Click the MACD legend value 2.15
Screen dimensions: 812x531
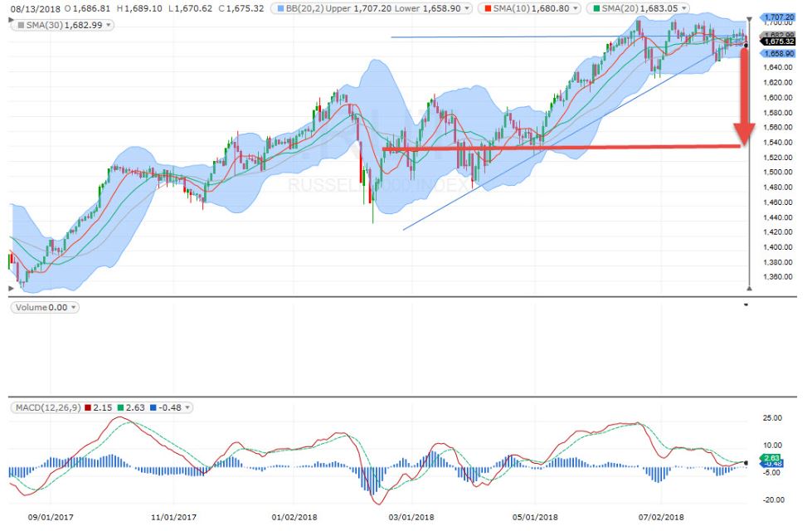point(103,407)
